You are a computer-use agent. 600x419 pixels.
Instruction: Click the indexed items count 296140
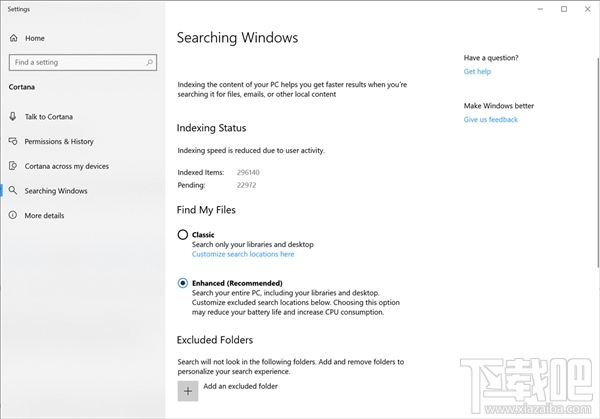click(x=248, y=172)
